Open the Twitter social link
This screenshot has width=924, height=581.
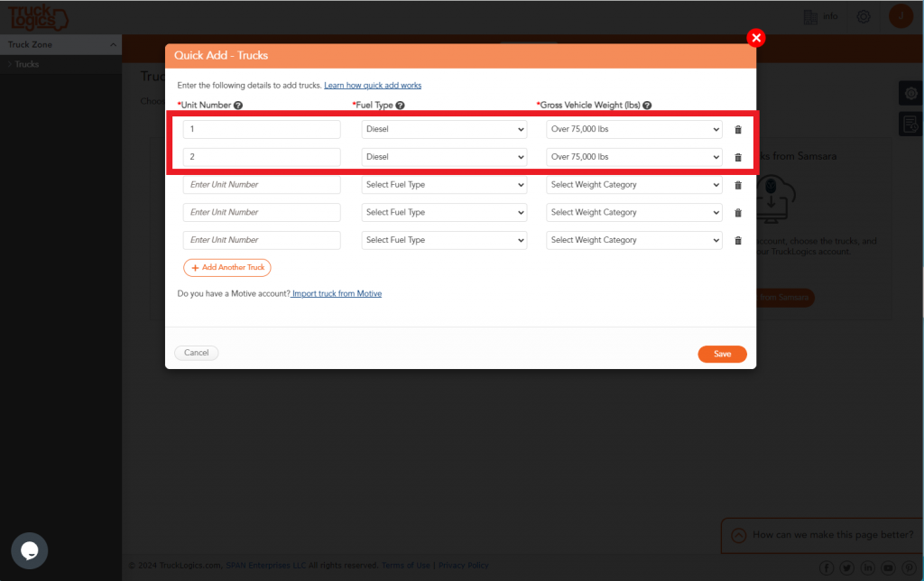click(847, 567)
